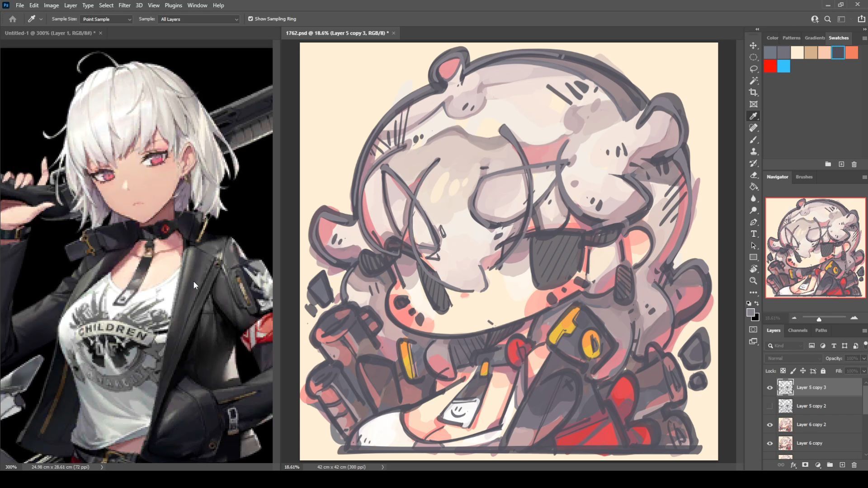Open Swatches panel menu
This screenshot has width=868, height=488.
tap(864, 38)
